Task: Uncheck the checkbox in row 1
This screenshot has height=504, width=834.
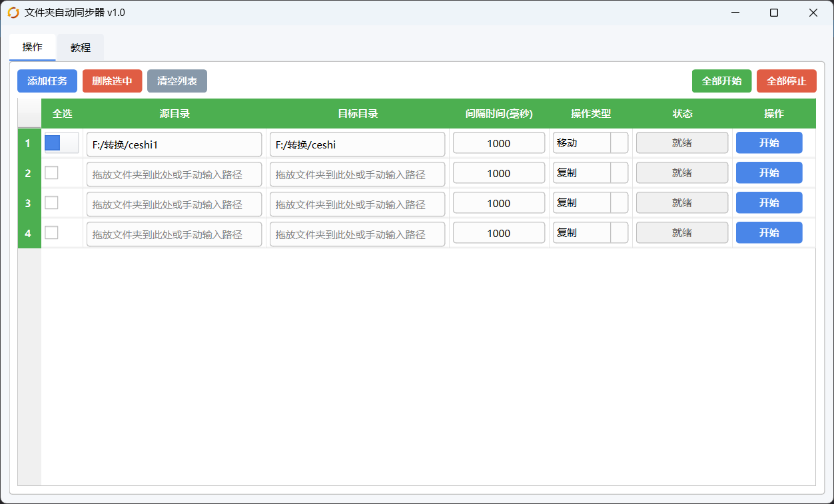Action: tap(53, 143)
